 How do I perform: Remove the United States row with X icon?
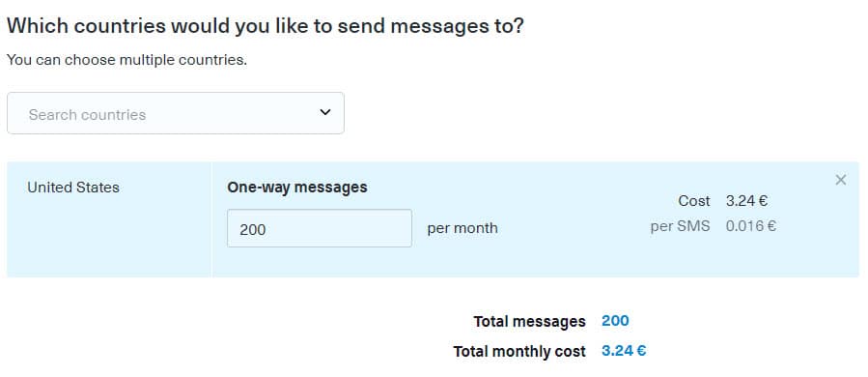pos(840,180)
